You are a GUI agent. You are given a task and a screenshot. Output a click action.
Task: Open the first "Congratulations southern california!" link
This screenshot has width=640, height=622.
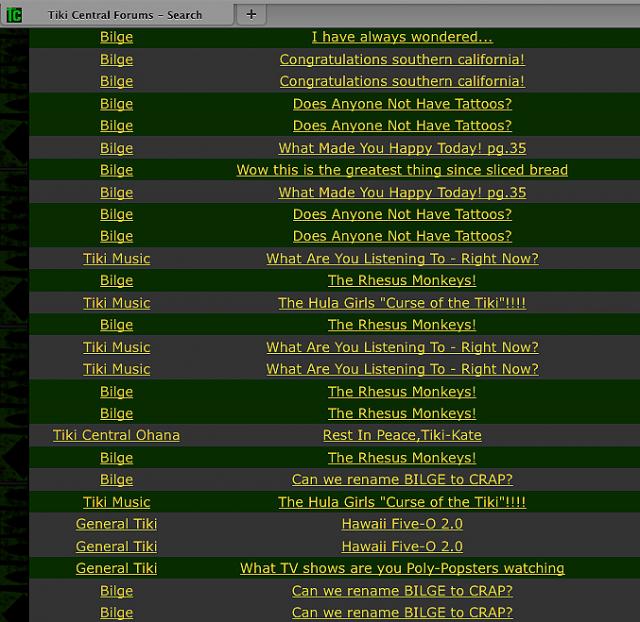402,59
